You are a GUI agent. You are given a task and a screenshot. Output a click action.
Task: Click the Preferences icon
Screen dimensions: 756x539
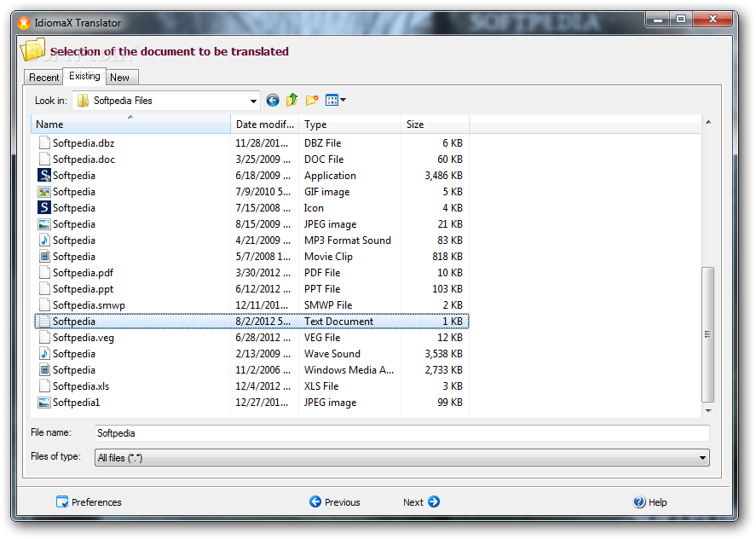62,501
